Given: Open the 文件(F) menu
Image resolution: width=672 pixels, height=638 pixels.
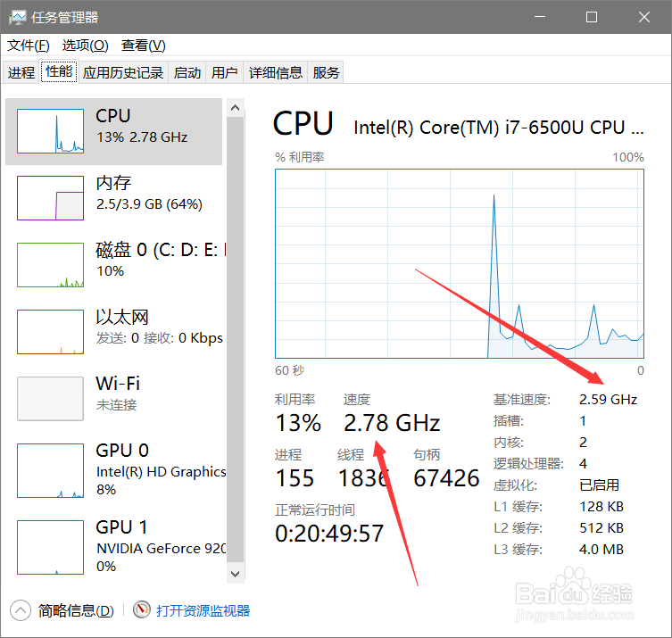Looking at the screenshot, I should click(x=29, y=46).
